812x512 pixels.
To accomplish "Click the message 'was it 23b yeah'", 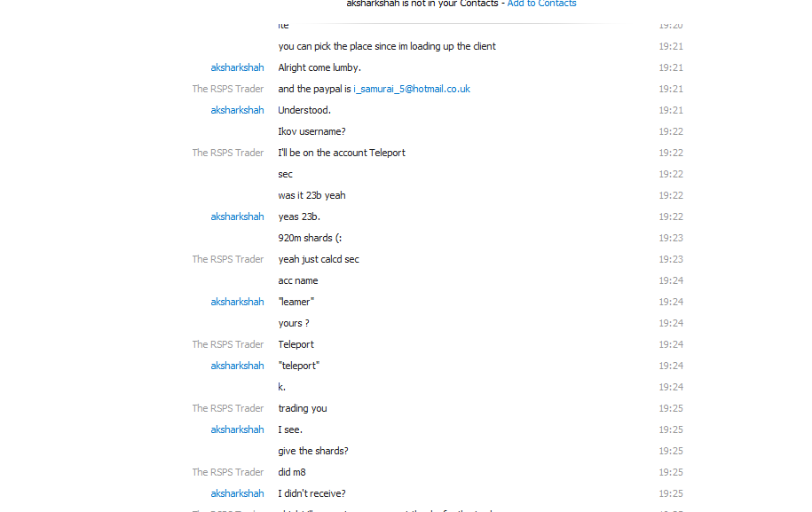I will point(311,196).
